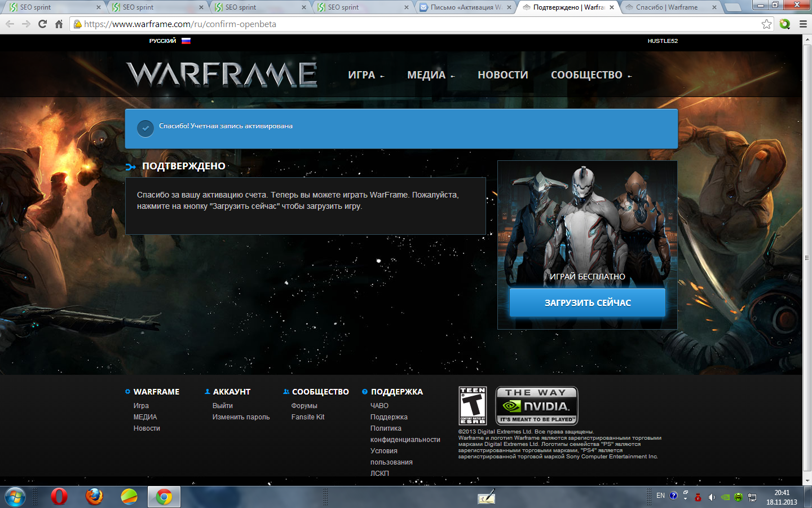Click the taskbar clock showing 20:41
This screenshot has height=508, width=812.
click(x=782, y=497)
